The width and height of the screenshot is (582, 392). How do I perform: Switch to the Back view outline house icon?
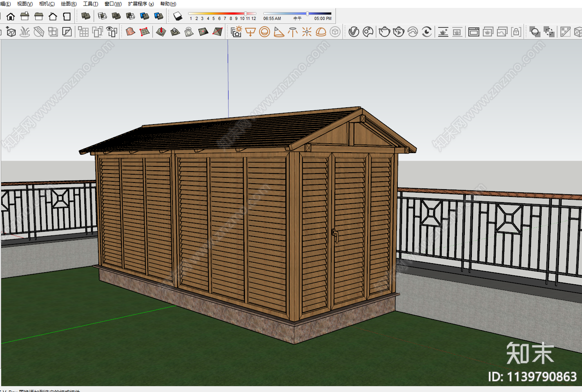53,16
